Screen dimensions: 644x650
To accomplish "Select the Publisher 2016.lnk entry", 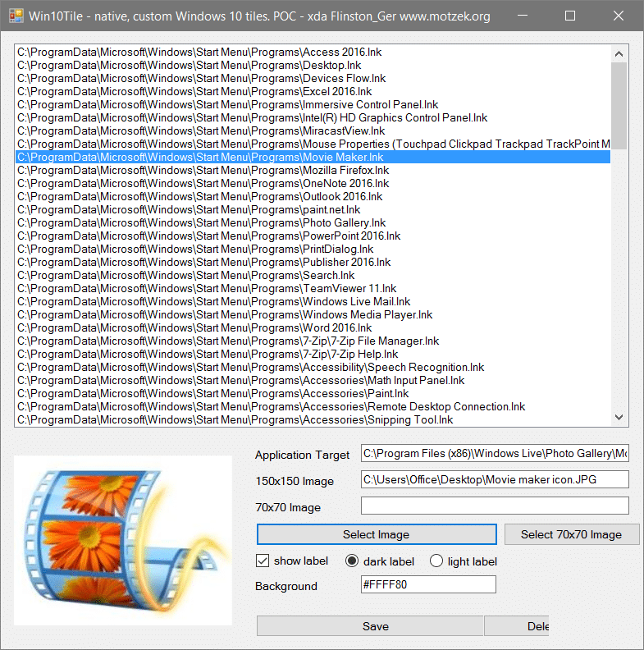I will click(313, 262).
